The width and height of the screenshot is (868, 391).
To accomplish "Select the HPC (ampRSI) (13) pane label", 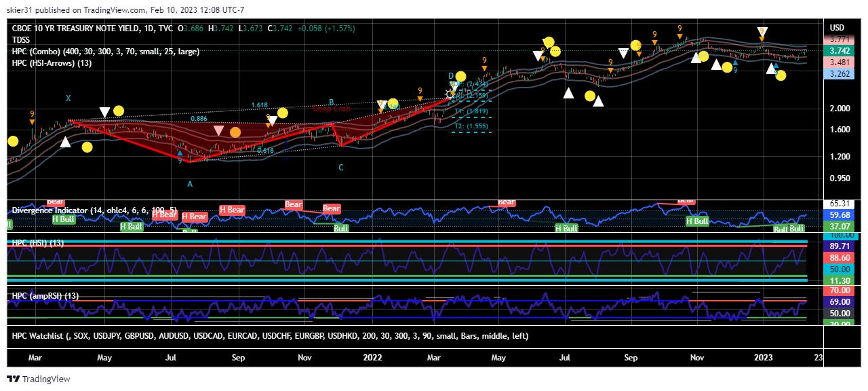I will coord(45,297).
